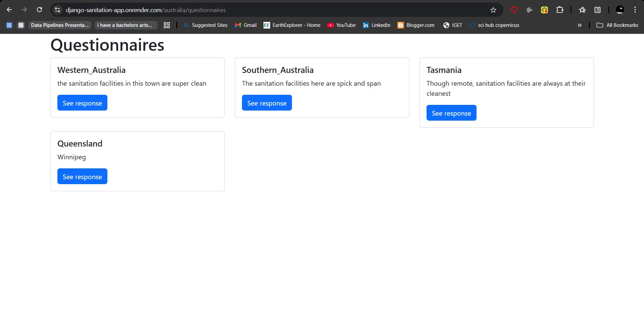Switch to Data Pipelines Presenta... tab group

click(x=60, y=25)
